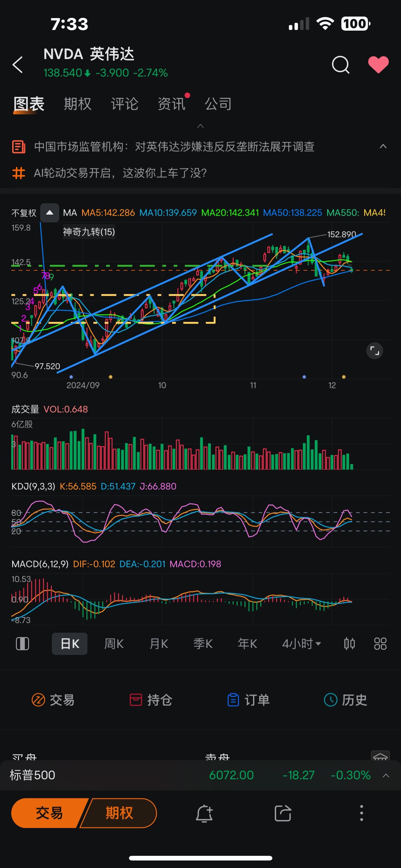The width and height of the screenshot is (401, 868).
Task: Tap the 神奇九转(15) indicator label
Action: pyautogui.click(x=89, y=232)
